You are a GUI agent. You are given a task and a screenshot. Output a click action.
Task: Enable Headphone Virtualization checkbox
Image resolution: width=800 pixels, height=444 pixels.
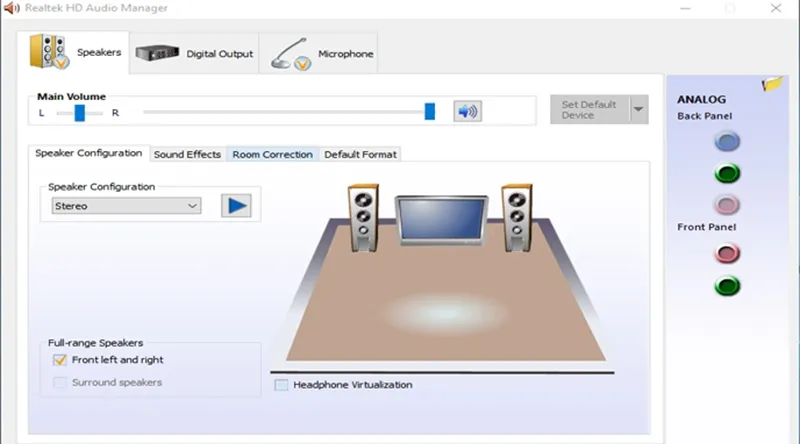(x=282, y=385)
